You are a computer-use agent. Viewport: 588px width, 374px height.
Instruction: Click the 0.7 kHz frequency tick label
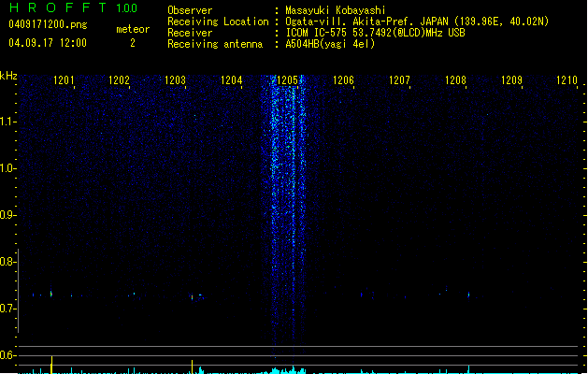(x=7, y=309)
